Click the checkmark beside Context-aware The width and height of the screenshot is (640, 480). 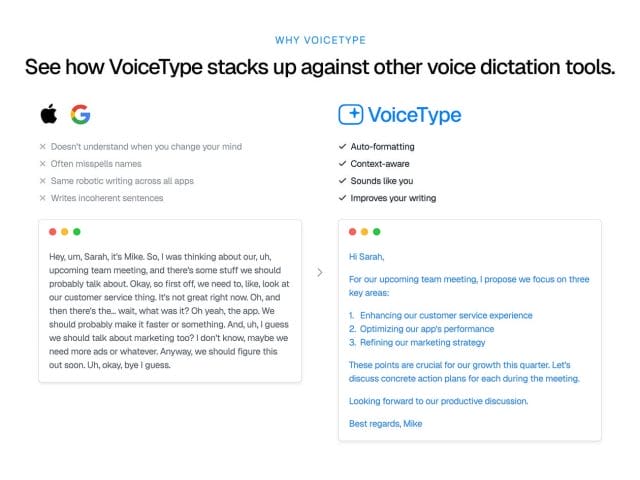(x=342, y=164)
